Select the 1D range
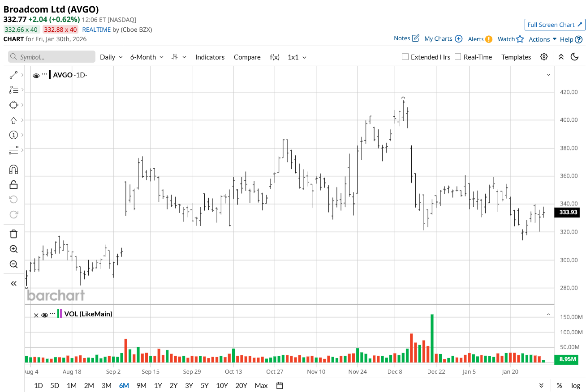 (x=39, y=385)
